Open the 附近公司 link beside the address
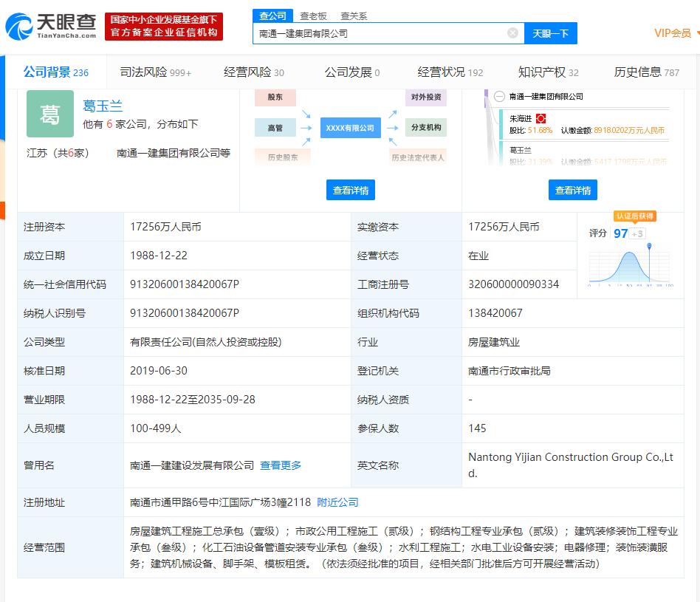This screenshot has height=602, width=700. 337,502
